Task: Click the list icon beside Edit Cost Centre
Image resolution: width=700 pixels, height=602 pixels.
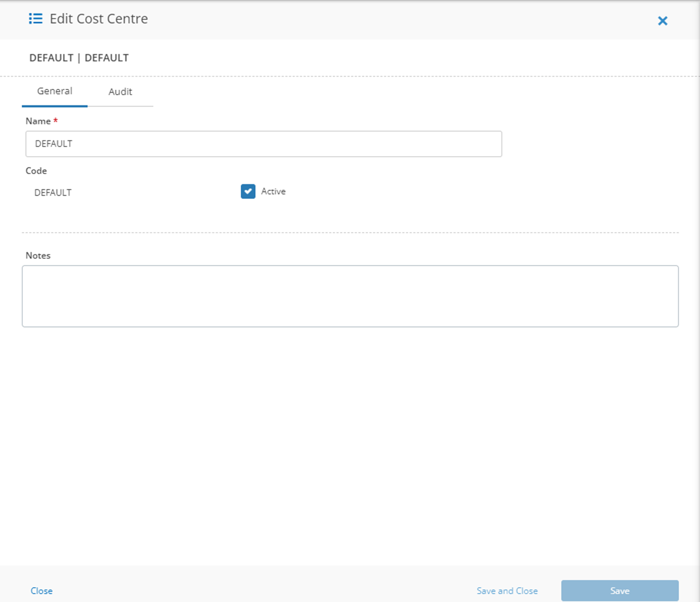Action: [x=36, y=19]
